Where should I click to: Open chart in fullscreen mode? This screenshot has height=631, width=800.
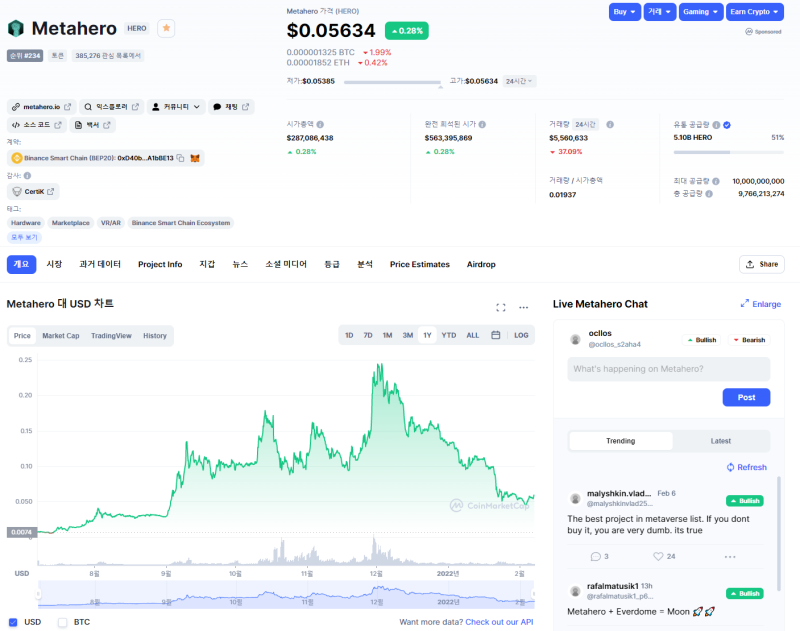pyautogui.click(x=501, y=307)
